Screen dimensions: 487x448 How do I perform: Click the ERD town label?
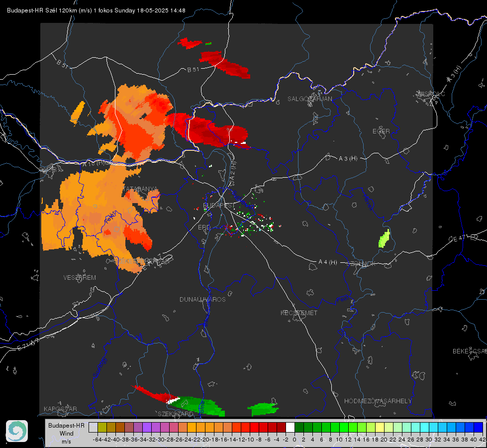204,227
